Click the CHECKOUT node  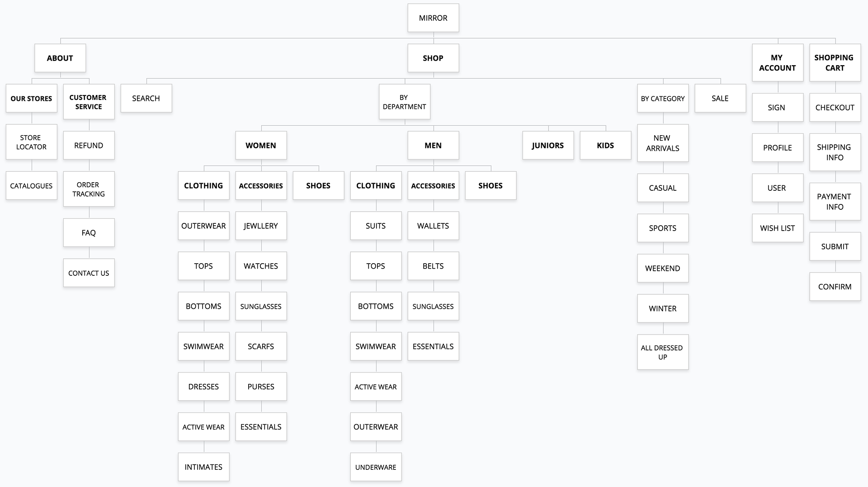point(835,107)
